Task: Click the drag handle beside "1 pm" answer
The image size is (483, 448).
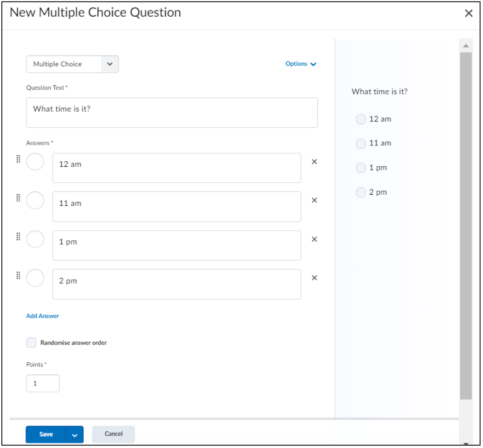Action: pos(18,237)
